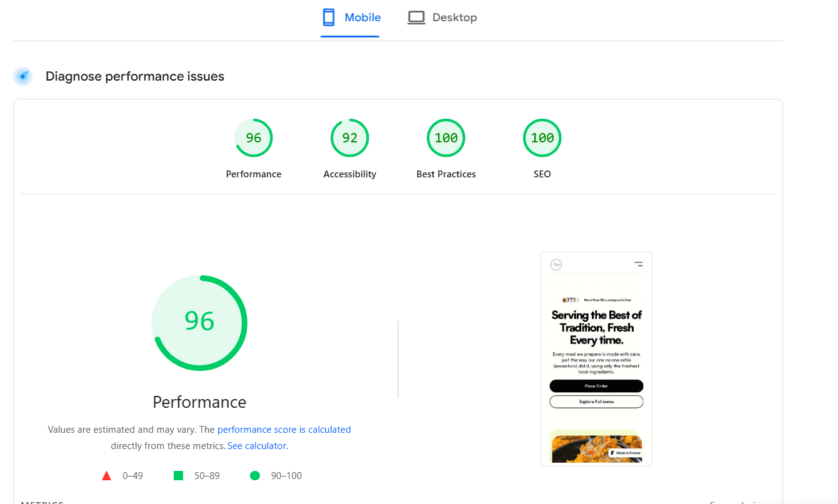Click the orange square 50–89 legend marker
The image size is (838, 504).
tap(178, 475)
